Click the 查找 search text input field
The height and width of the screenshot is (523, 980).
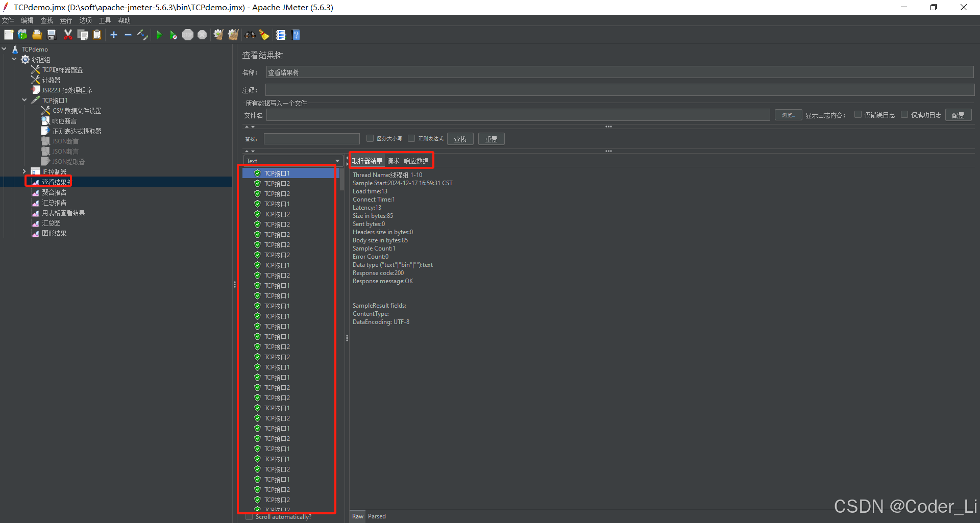(x=311, y=139)
